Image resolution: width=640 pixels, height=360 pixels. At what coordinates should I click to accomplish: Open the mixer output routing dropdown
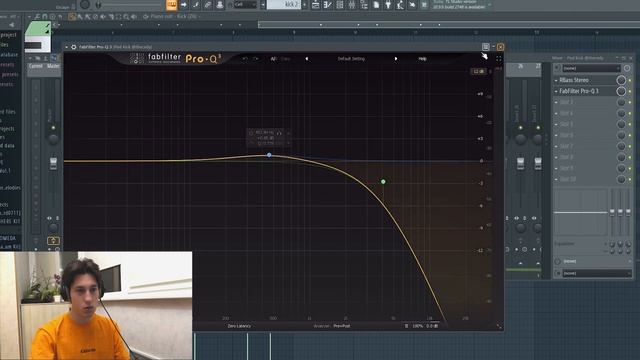(596, 273)
